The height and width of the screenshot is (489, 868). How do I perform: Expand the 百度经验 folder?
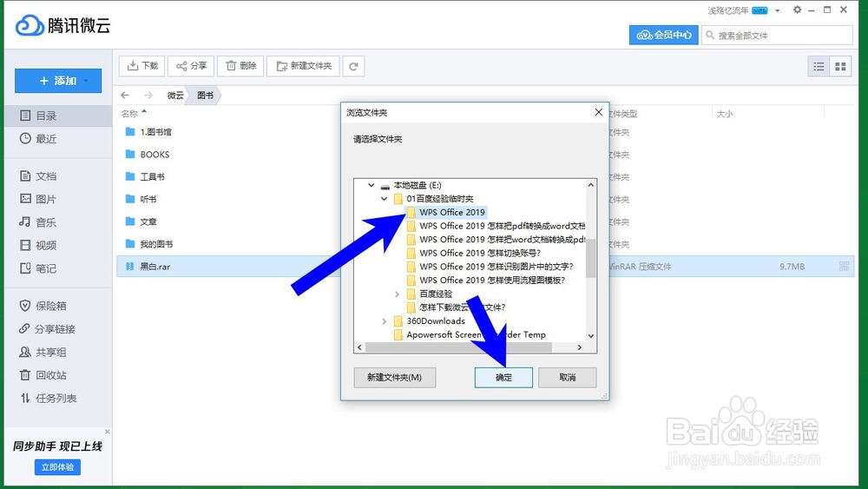click(x=397, y=294)
